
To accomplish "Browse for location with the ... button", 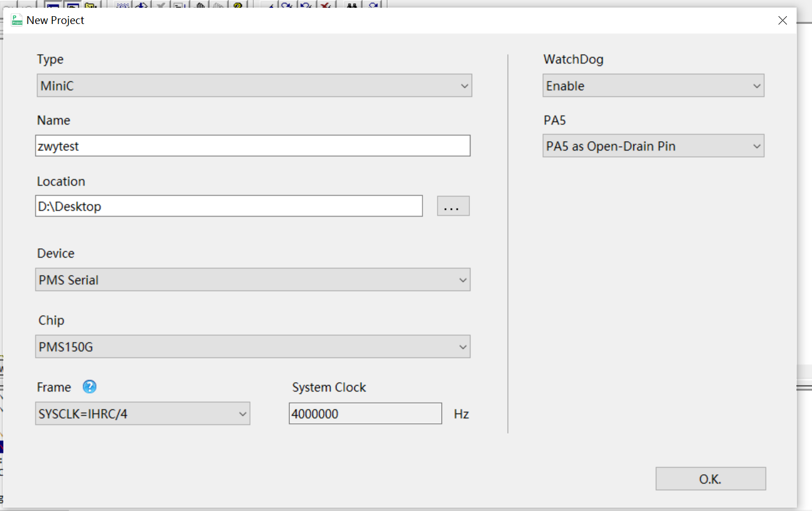I will point(453,206).
